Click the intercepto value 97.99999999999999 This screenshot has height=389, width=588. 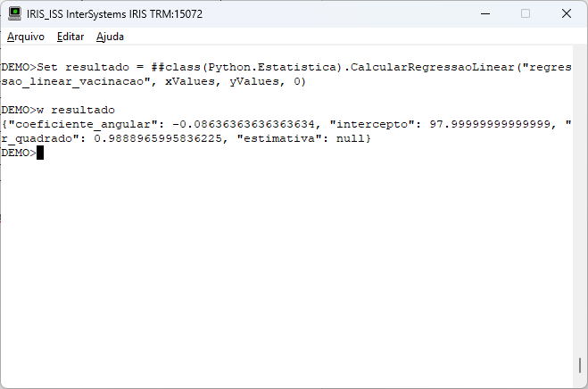tap(490, 124)
